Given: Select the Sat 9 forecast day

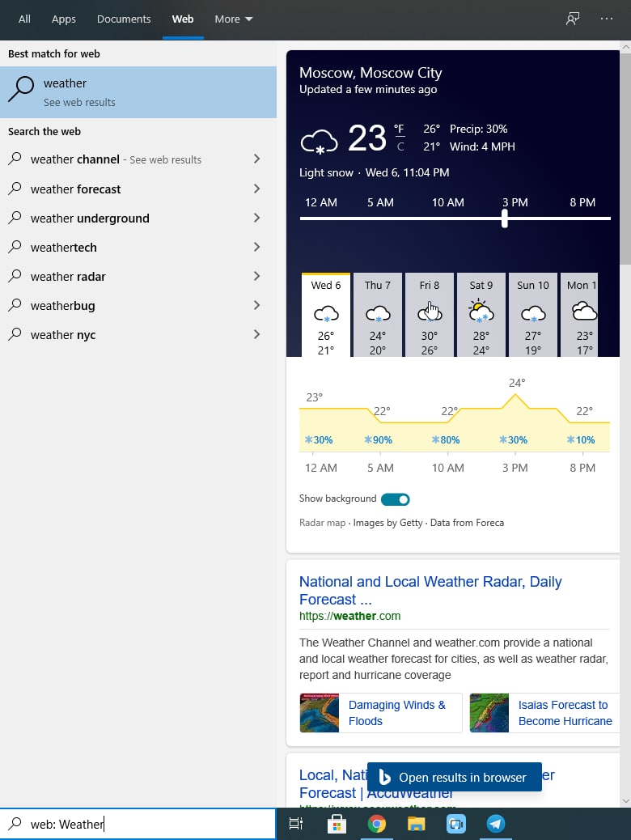Looking at the screenshot, I should (x=481, y=315).
